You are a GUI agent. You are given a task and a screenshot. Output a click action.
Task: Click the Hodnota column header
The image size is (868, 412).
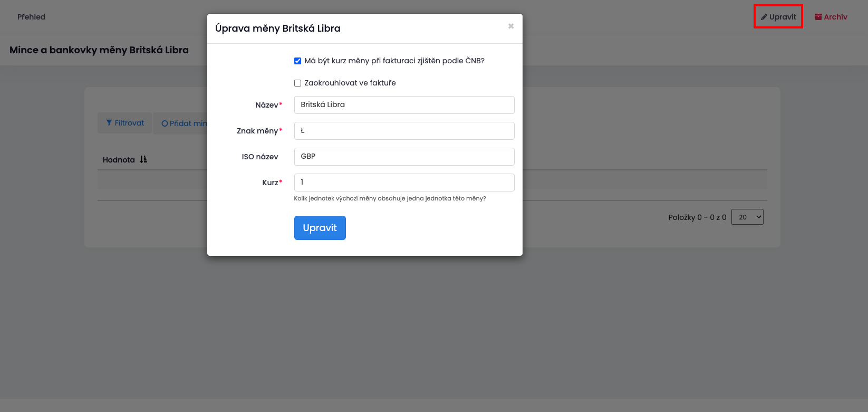click(x=119, y=160)
